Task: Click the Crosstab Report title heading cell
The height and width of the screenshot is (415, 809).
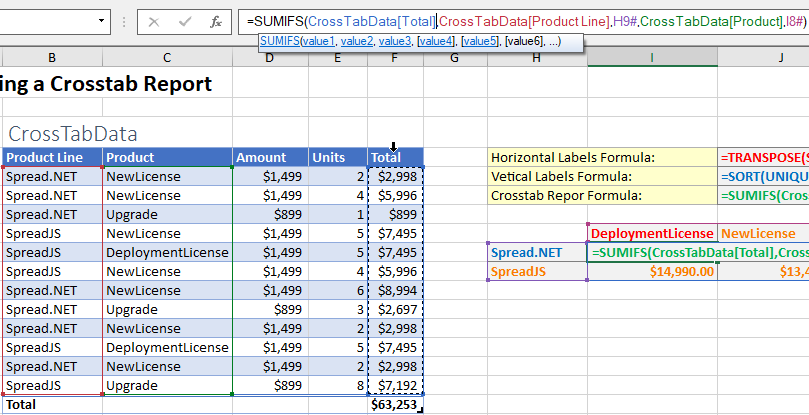Action: point(106,84)
